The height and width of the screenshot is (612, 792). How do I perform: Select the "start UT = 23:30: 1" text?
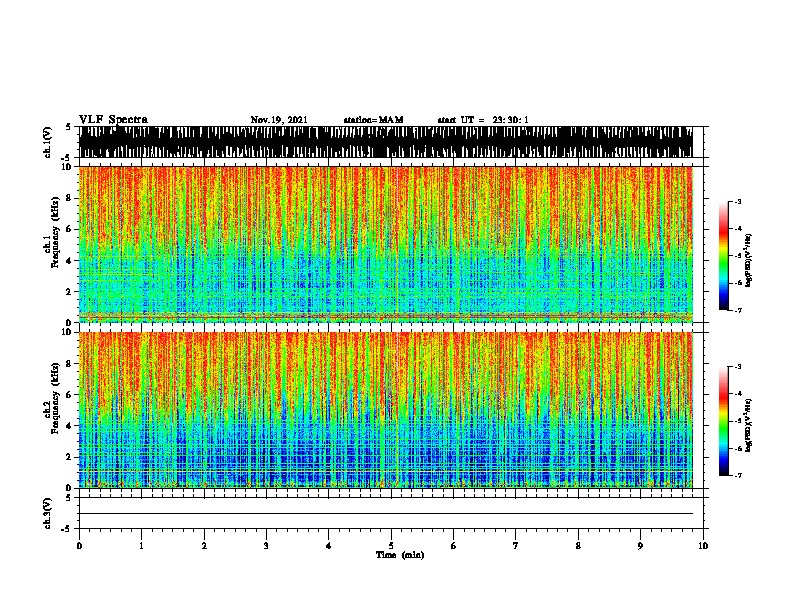tap(483, 120)
